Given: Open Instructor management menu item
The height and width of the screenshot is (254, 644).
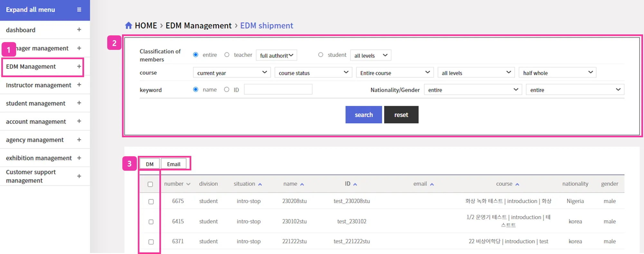Looking at the screenshot, I should coord(39,85).
